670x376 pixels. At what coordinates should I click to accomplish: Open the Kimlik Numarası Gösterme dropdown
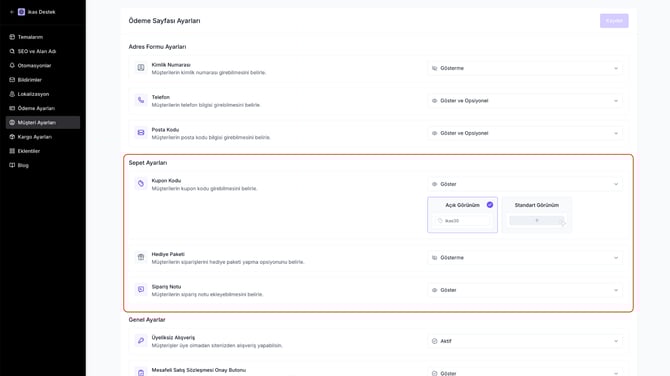click(525, 68)
